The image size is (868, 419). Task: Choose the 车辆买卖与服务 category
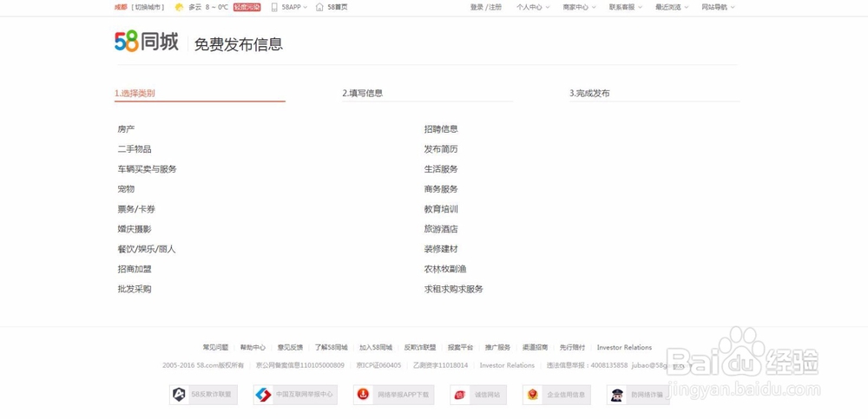pos(148,169)
